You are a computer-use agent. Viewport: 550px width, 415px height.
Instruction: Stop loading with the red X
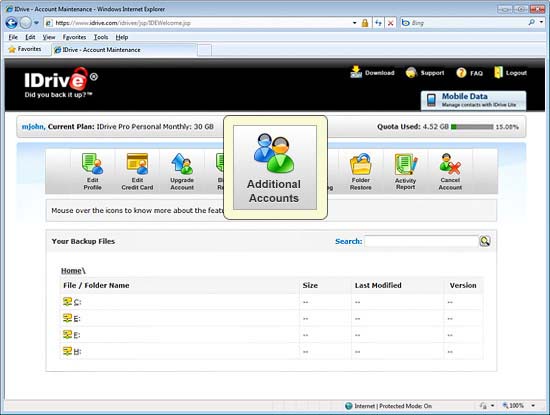[x=390, y=23]
